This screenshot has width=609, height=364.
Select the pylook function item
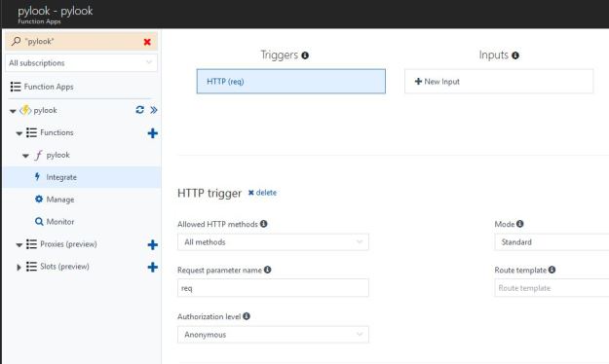pos(57,155)
